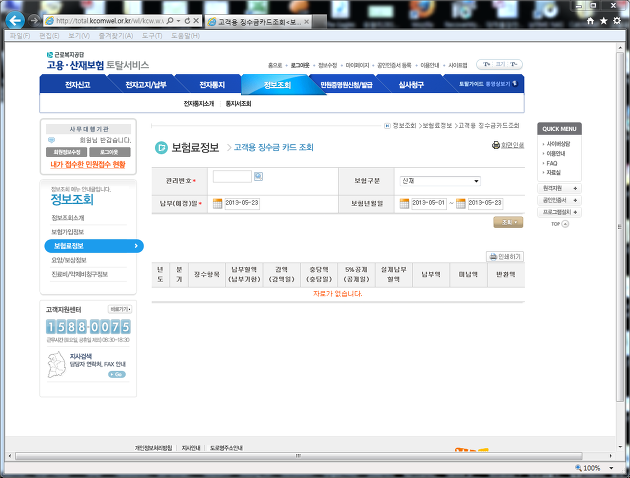Viewport: 630px width, 478px height.
Task: Click the 토탈가이드 동영상보기 link
Action: click(x=488, y=84)
